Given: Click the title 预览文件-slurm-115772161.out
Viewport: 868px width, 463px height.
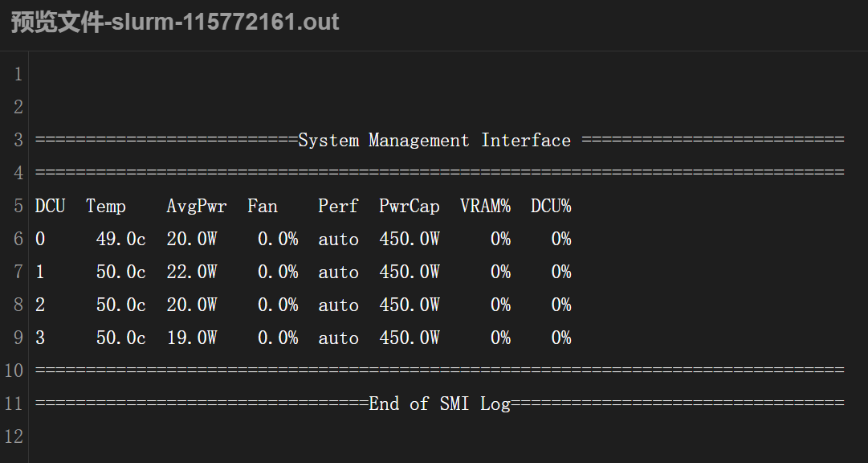Looking at the screenshot, I should (175, 23).
